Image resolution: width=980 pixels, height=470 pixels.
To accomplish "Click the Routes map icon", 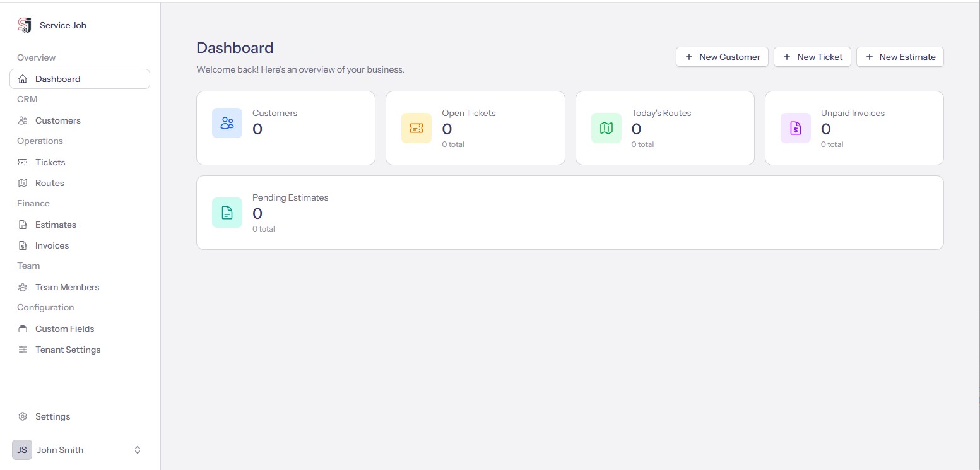I will 23,183.
